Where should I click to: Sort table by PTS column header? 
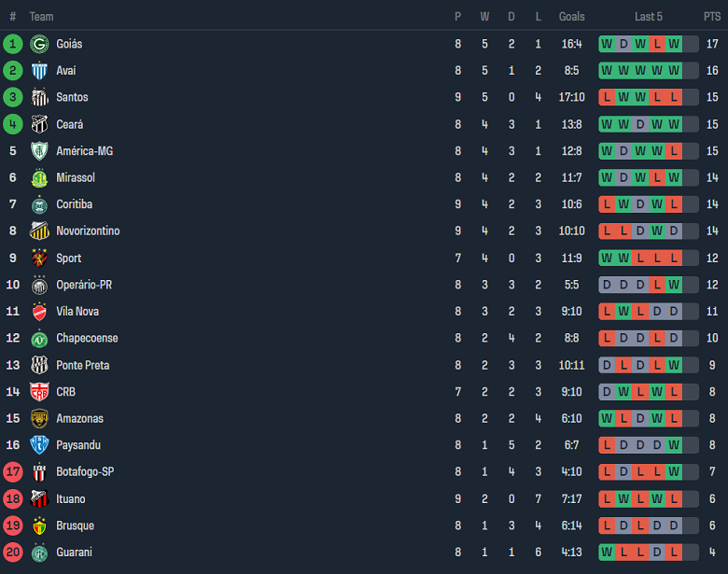pos(712,17)
